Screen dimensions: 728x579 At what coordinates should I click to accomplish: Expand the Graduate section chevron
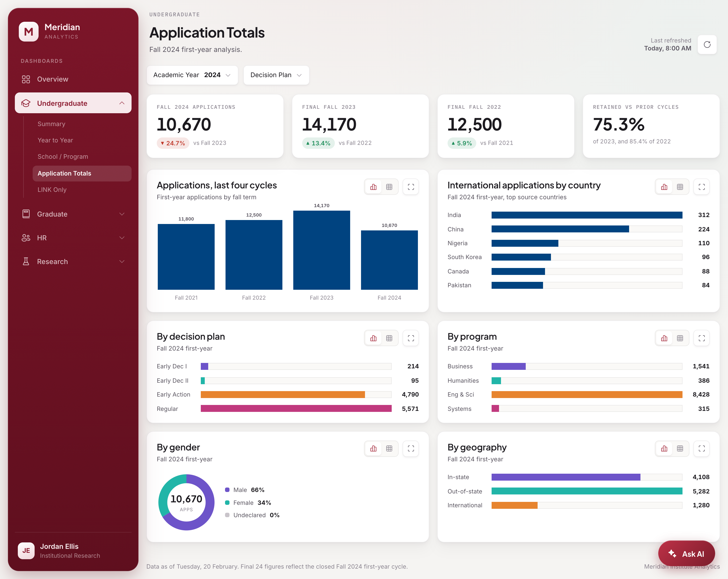(x=122, y=214)
